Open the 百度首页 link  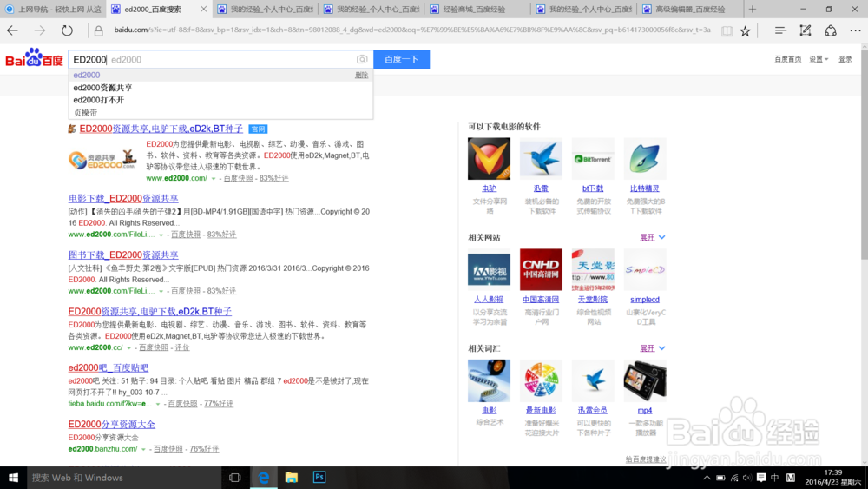point(788,59)
